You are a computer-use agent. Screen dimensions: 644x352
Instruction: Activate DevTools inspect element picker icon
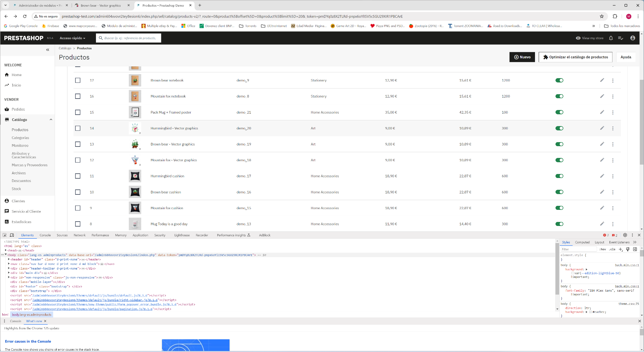coord(5,235)
